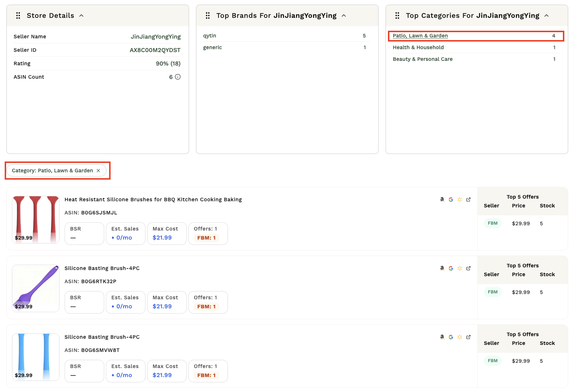Search Google for Heat Resistant Silicone Brushes

tap(451, 200)
